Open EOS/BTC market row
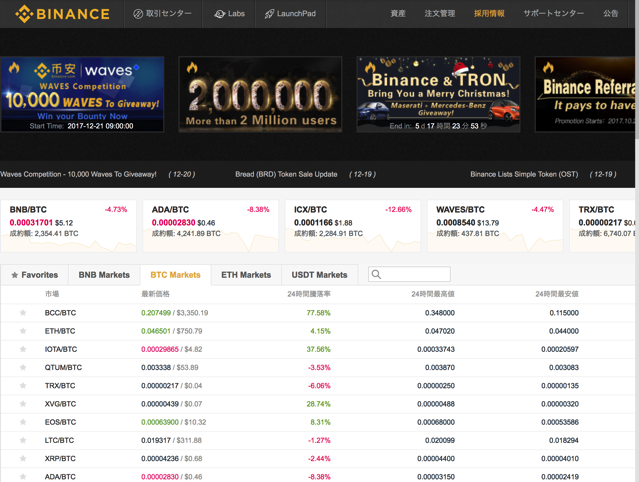 coord(317,422)
